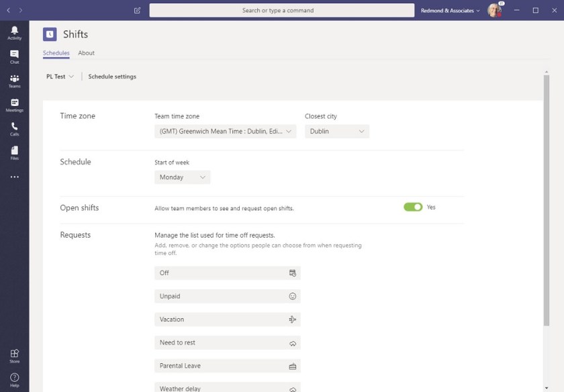Change the Start of week dropdown
Screen dimensions: 564x392
coord(182,177)
